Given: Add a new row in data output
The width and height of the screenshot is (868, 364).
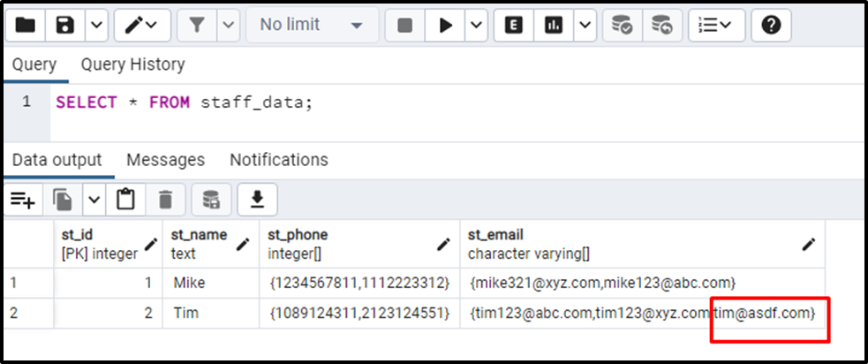Looking at the screenshot, I should click(23, 200).
